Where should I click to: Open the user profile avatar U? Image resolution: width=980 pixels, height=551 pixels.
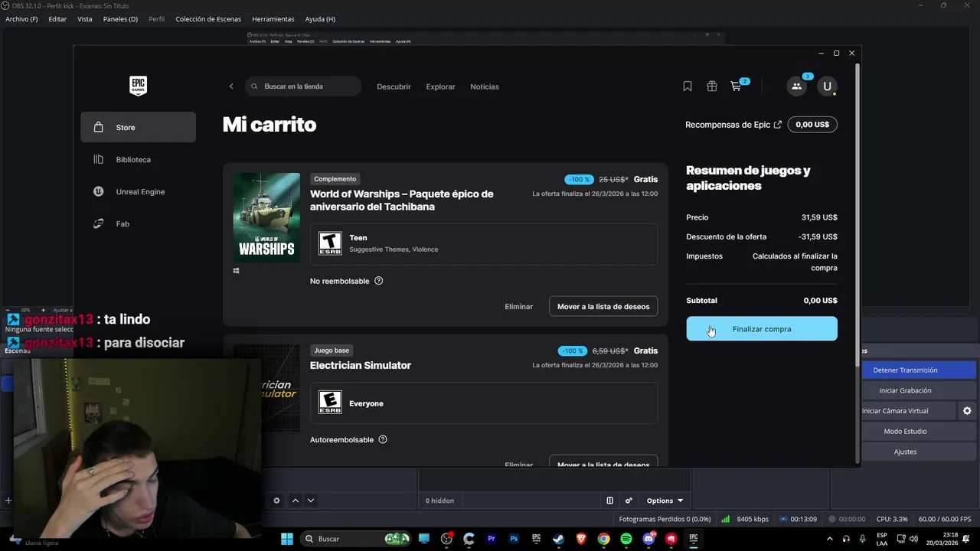tap(827, 86)
